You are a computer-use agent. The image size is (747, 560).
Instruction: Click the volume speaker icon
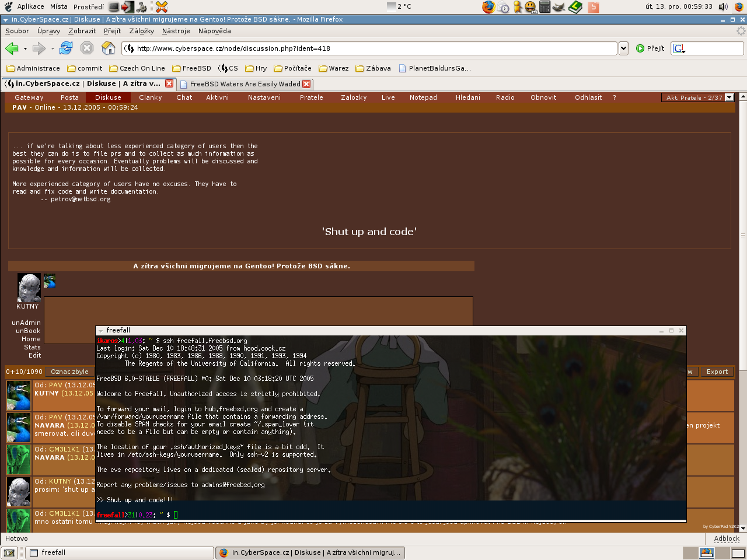[x=723, y=7]
